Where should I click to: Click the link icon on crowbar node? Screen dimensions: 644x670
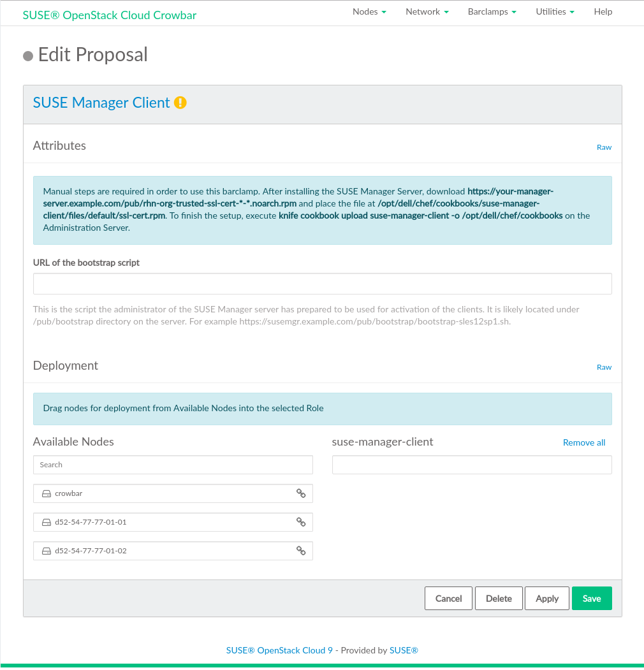[301, 493]
